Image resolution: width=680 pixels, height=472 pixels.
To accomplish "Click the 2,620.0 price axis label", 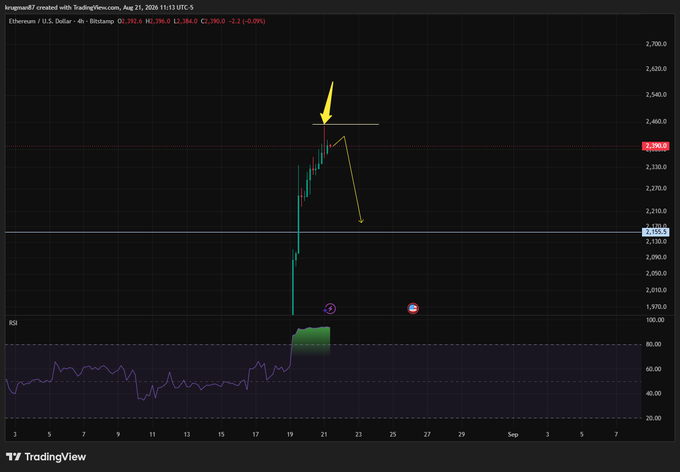I will (x=656, y=69).
